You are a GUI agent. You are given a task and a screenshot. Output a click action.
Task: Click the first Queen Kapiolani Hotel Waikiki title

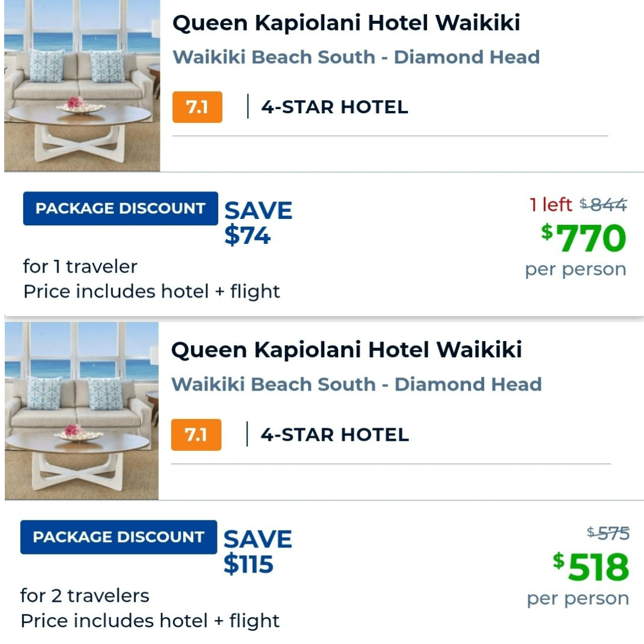click(346, 23)
